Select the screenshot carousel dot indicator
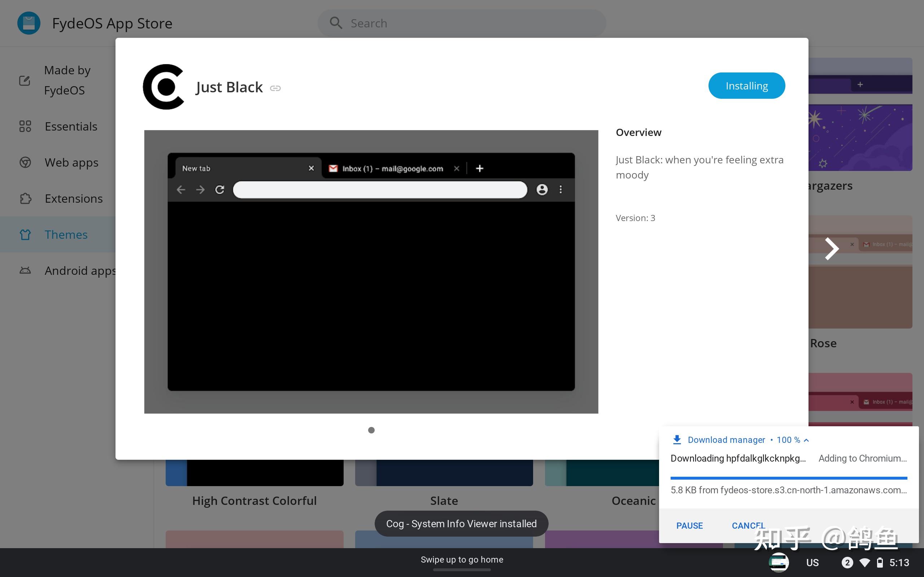Viewport: 924px width, 577px height. (371, 430)
